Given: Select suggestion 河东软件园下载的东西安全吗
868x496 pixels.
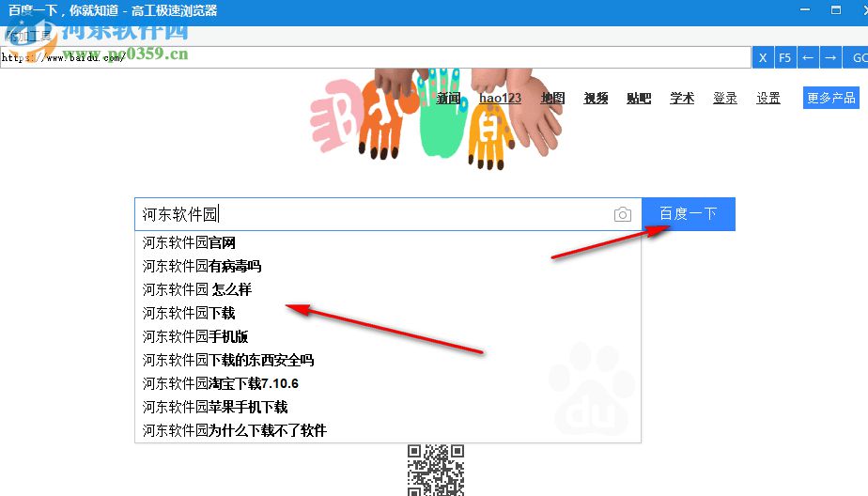Looking at the screenshot, I should tap(387, 361).
